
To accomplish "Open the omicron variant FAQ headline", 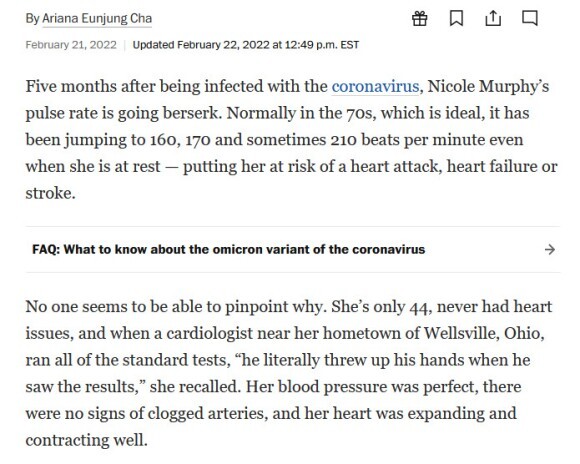I will coord(229,249).
